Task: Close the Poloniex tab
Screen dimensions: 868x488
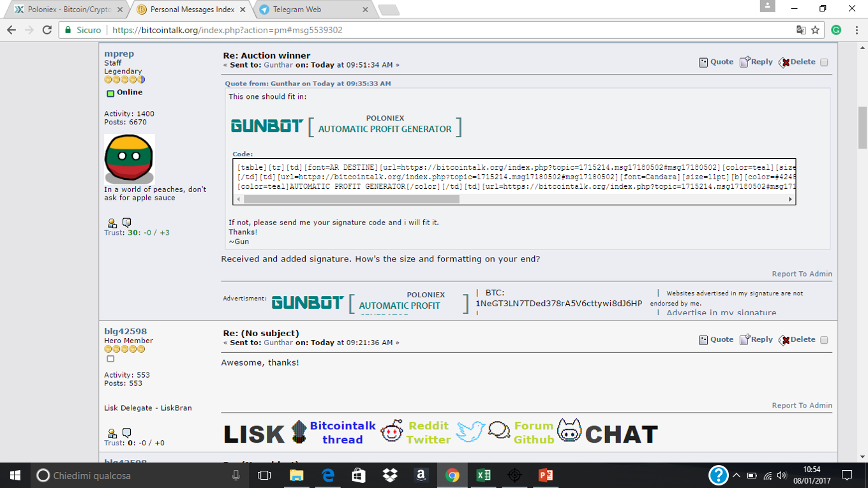Action: [120, 10]
